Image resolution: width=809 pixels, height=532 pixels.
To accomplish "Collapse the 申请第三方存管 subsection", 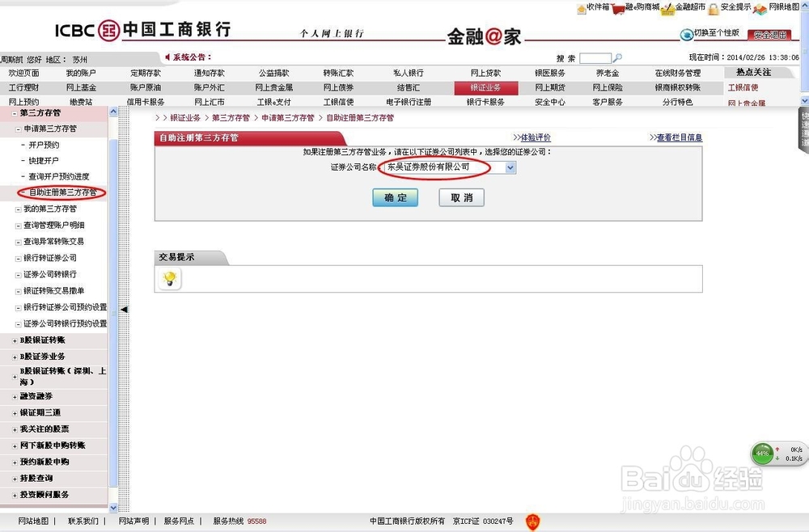I will (19, 129).
